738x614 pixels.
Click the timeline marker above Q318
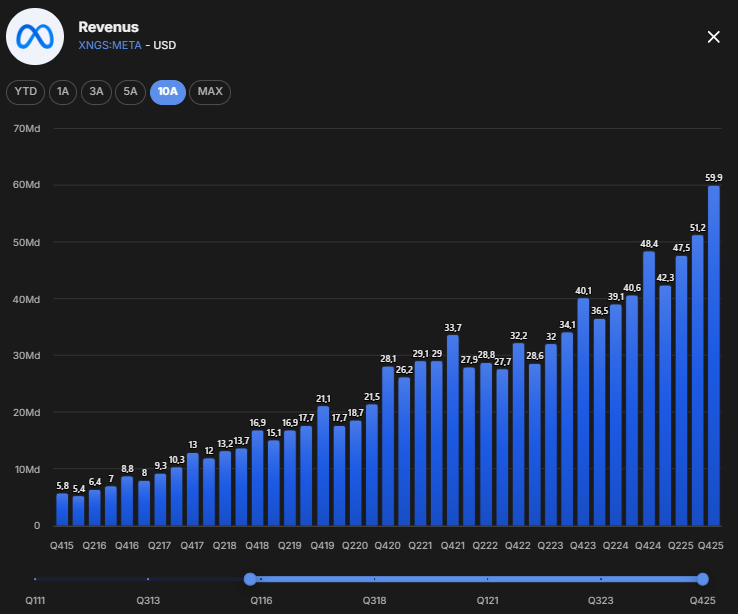click(x=375, y=579)
